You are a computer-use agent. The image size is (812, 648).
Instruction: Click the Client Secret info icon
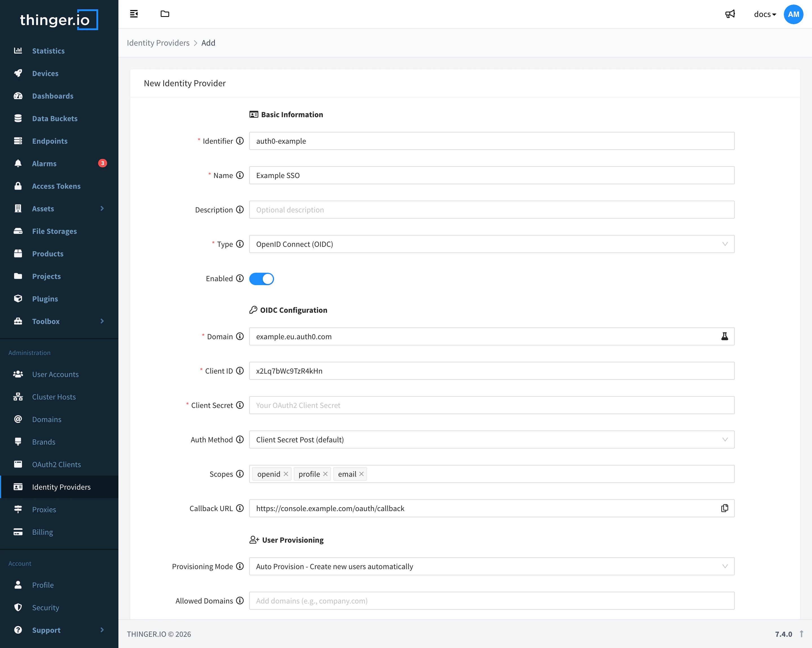tap(240, 405)
